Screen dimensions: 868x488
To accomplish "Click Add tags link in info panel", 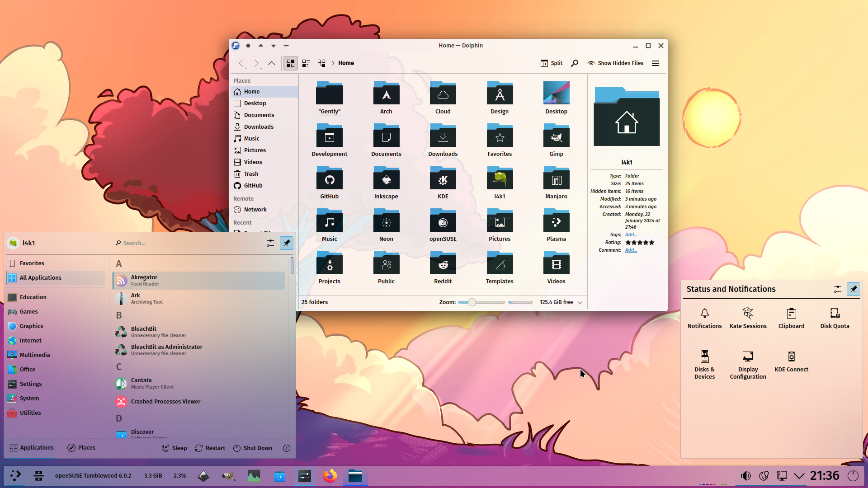I will click(x=631, y=235).
